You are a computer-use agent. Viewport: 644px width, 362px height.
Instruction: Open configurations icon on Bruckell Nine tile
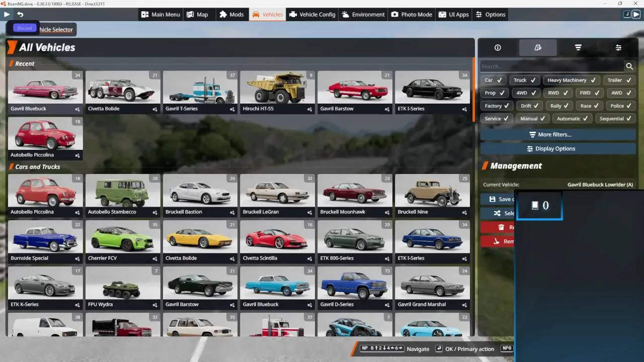464,212
